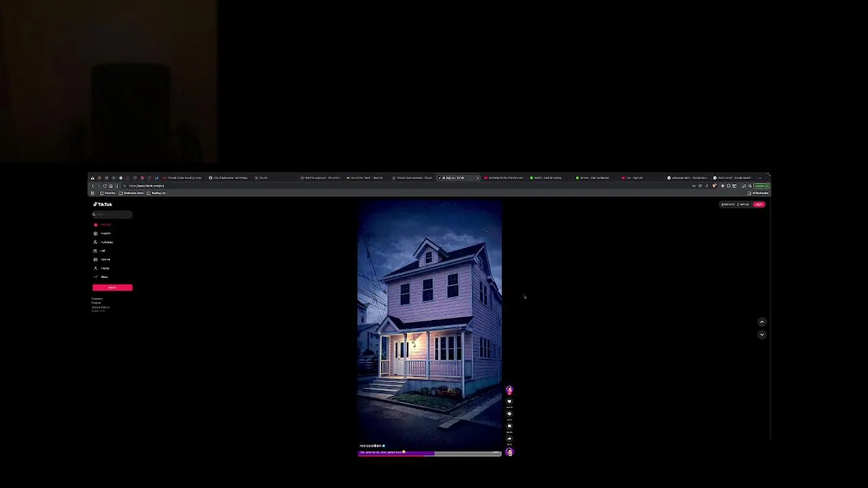
Task: Click the Get Coins button
Action: pyautogui.click(x=728, y=204)
